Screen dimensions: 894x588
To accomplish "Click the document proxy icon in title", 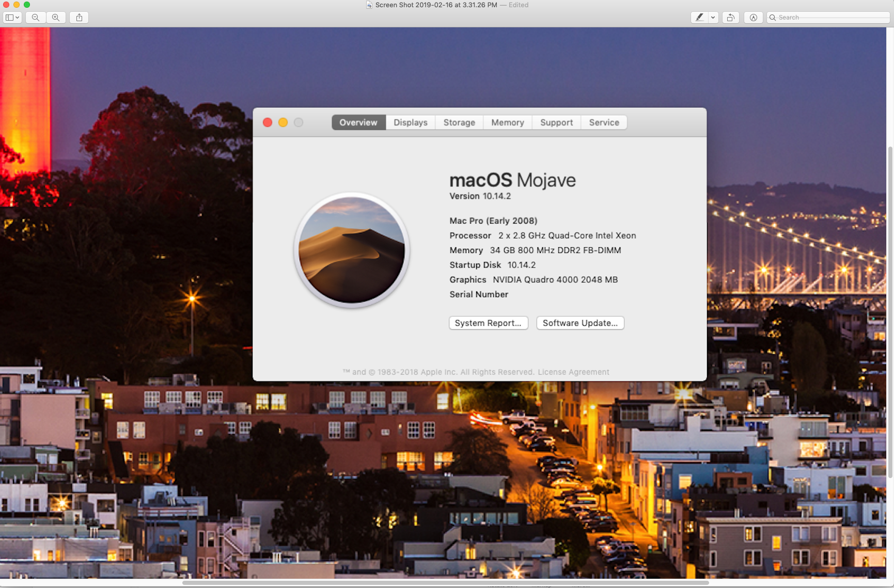I will 369,5.
